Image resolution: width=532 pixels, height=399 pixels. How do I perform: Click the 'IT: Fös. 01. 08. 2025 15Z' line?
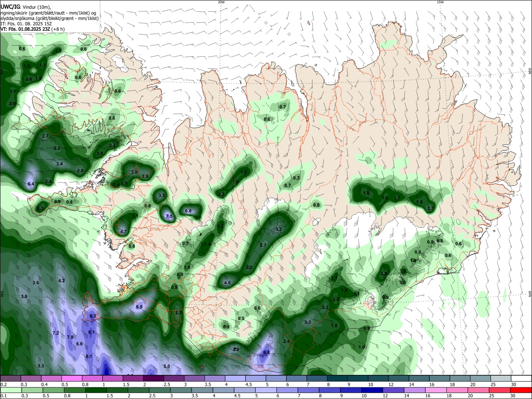click(27, 24)
